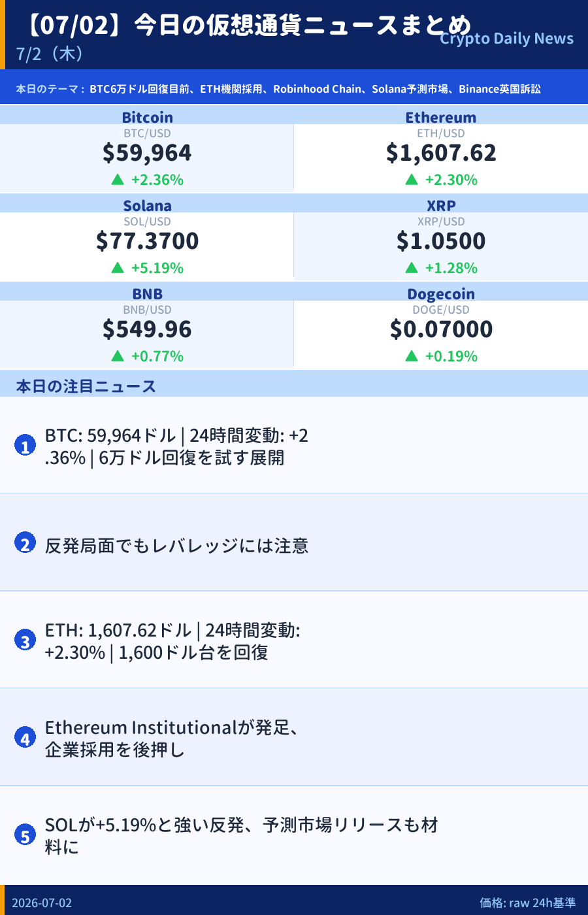Image resolution: width=588 pixels, height=915 pixels.
Task: Select the Ethereum card header
Action: (x=441, y=116)
